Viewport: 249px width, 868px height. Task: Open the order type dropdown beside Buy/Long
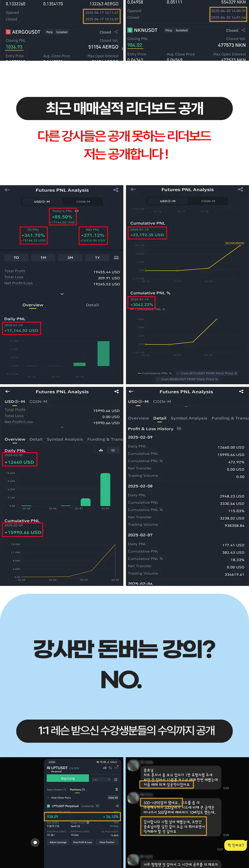[x=109, y=779]
